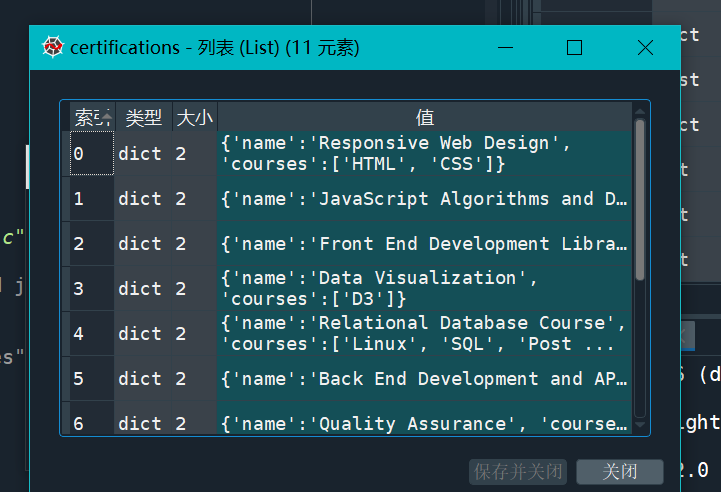Select the Relational Database Course value cell
This screenshot has height=492, width=721.
[424, 334]
